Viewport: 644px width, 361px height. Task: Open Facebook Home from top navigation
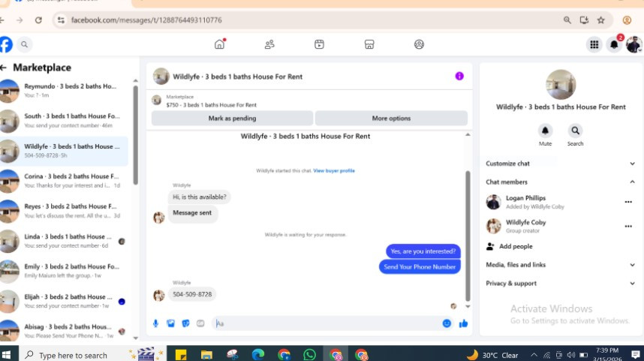pos(220,44)
